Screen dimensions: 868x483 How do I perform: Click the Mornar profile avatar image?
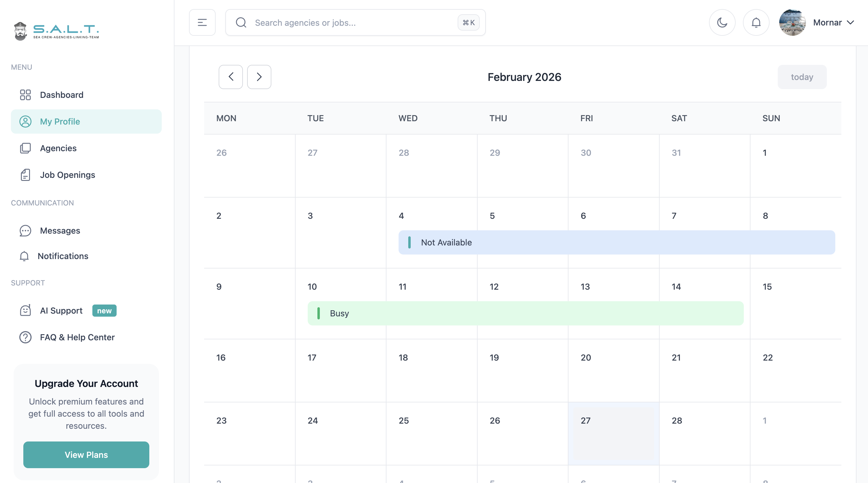pos(793,22)
